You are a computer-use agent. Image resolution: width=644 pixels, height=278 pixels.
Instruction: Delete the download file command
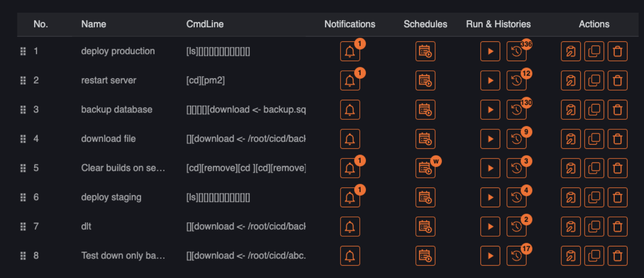pyautogui.click(x=617, y=139)
